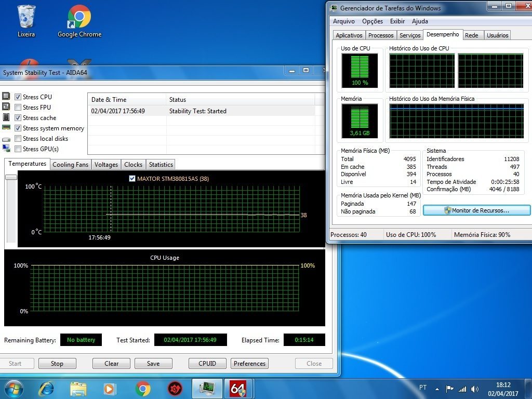Enable Stress GPU(s) checkbox
This screenshot has height=399, width=532.
[x=18, y=149]
